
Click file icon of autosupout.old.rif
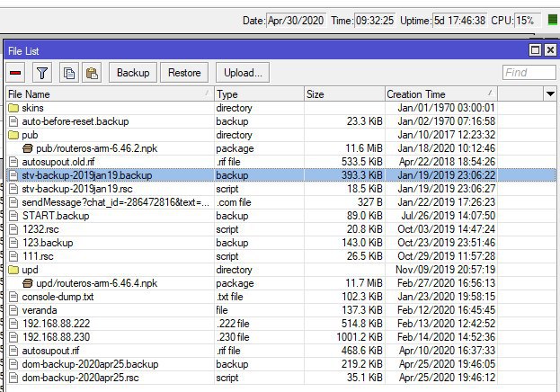(13, 162)
